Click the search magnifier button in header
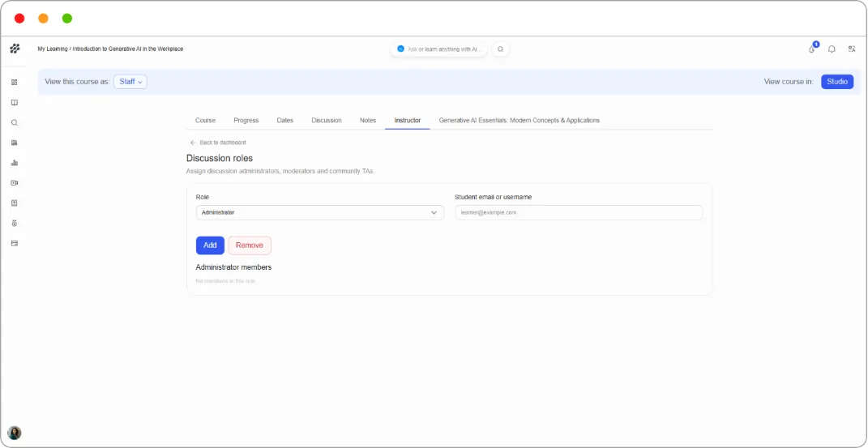The height and width of the screenshot is (448, 868). (500, 49)
